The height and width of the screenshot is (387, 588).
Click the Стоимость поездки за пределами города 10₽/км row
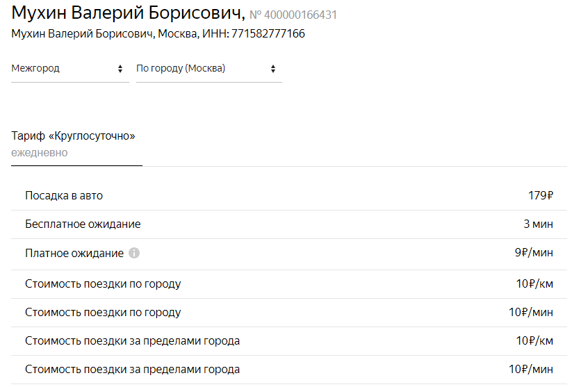[288, 341]
